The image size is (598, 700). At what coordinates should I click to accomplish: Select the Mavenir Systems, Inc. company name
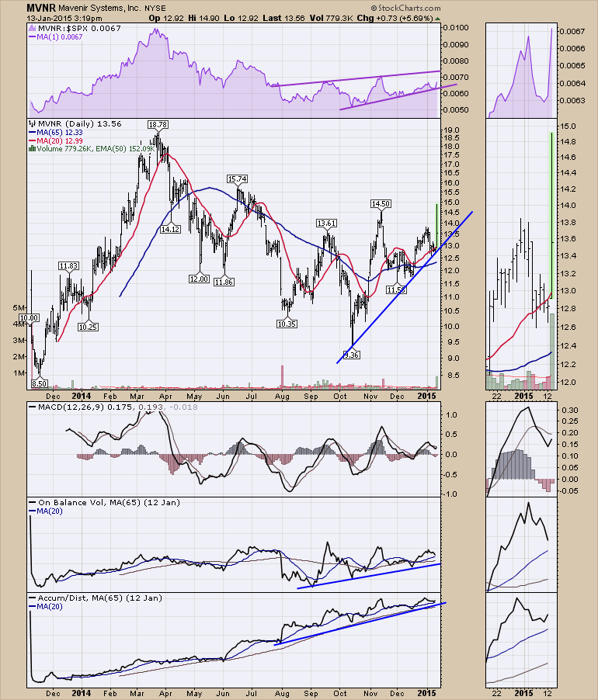(x=99, y=9)
